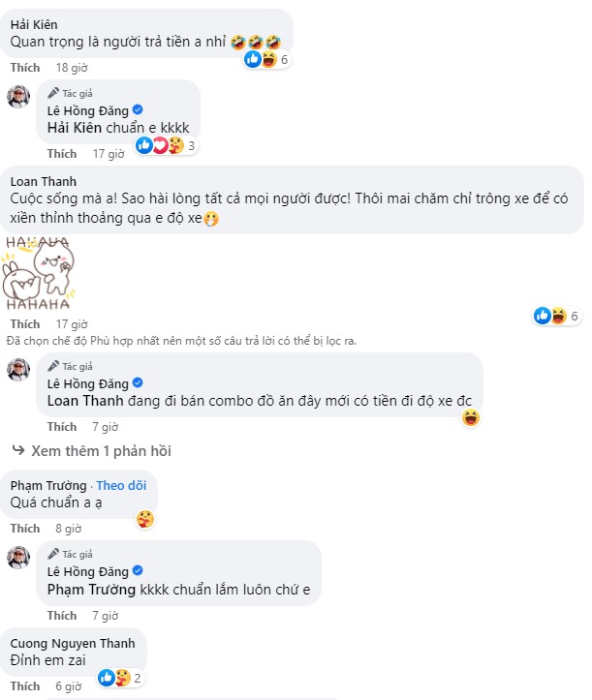The image size is (592, 700).
Task: Click the "18 giờ" timestamp
Action: coord(72,68)
